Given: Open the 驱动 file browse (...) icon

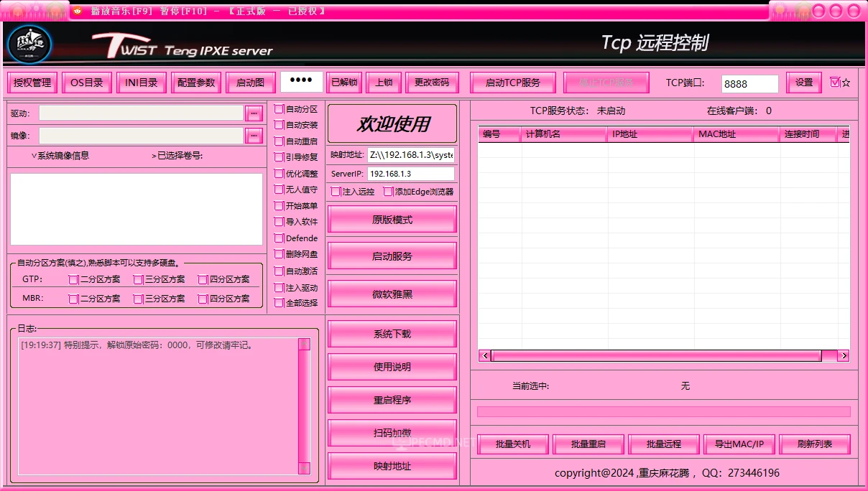Looking at the screenshot, I should click(254, 112).
